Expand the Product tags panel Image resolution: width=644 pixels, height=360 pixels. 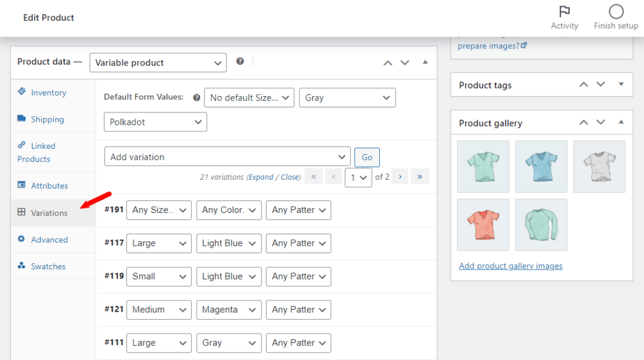click(621, 84)
